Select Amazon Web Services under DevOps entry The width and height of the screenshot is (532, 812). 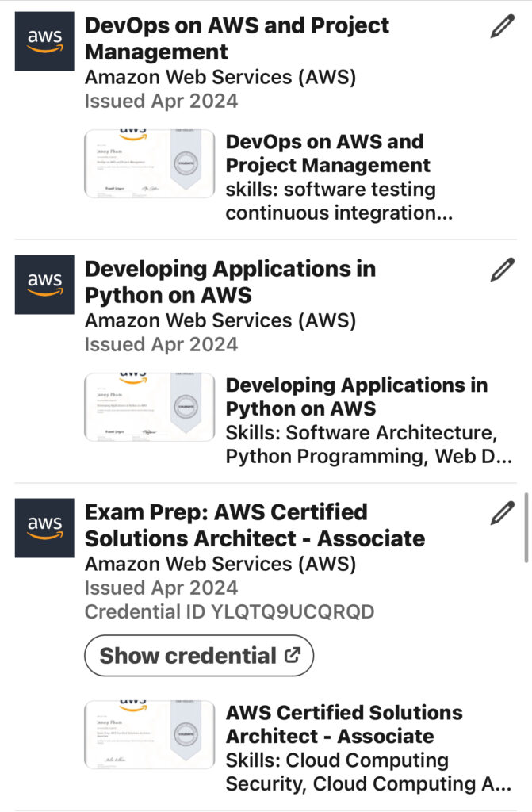coord(220,77)
